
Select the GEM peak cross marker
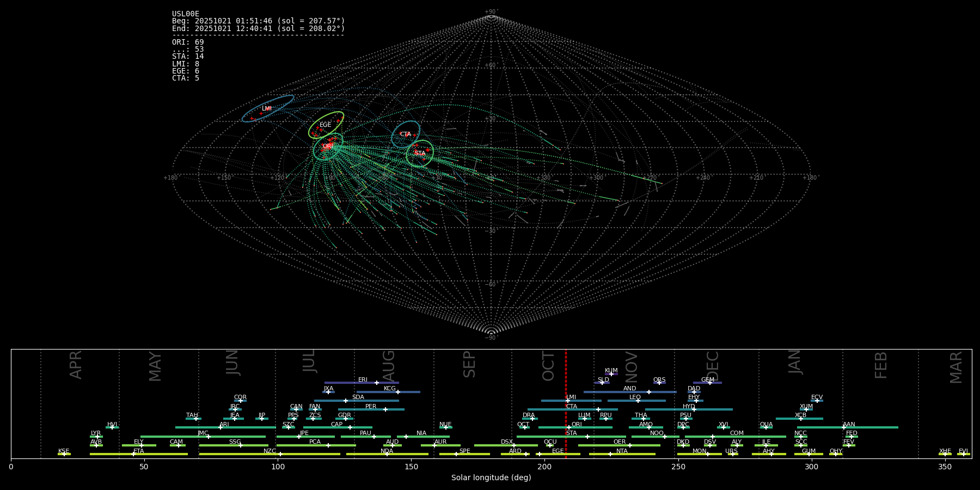click(709, 383)
